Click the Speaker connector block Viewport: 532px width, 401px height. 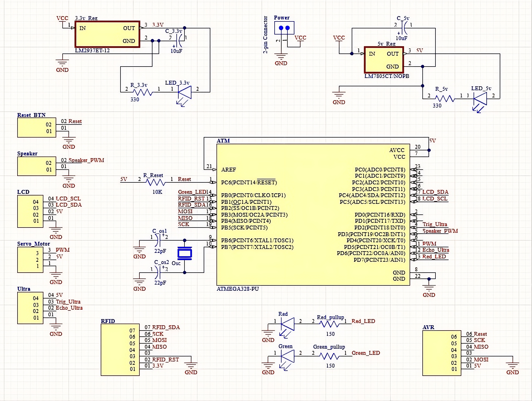[x=36, y=166]
